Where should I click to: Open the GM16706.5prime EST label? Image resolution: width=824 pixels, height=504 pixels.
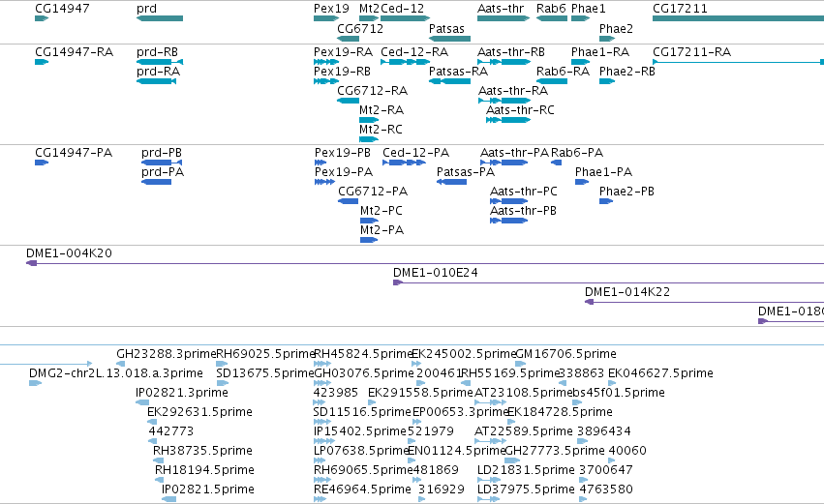pyautogui.click(x=566, y=354)
